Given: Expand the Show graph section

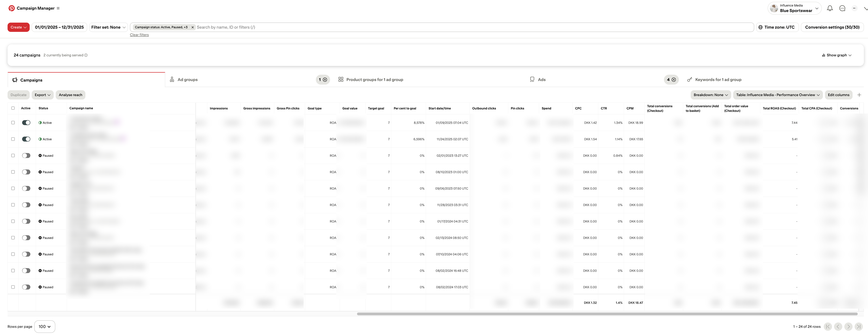Looking at the screenshot, I should (x=837, y=55).
